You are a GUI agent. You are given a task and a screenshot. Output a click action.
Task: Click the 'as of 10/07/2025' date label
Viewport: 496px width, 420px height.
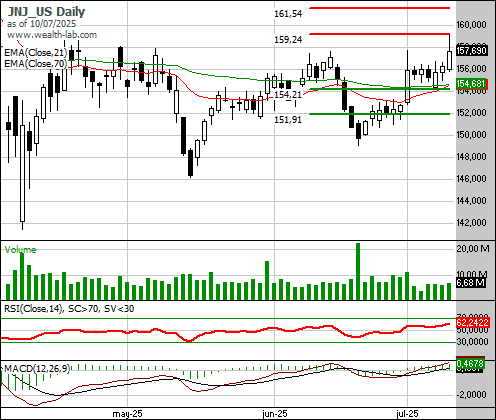[41, 24]
